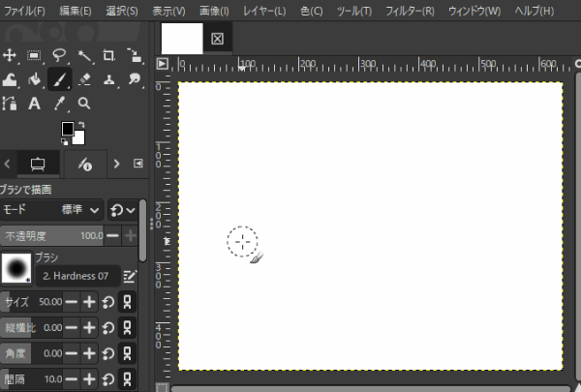Increase 縦横比 aspect ratio with plus
Viewport: 581px width, 392px height.
tap(89, 328)
